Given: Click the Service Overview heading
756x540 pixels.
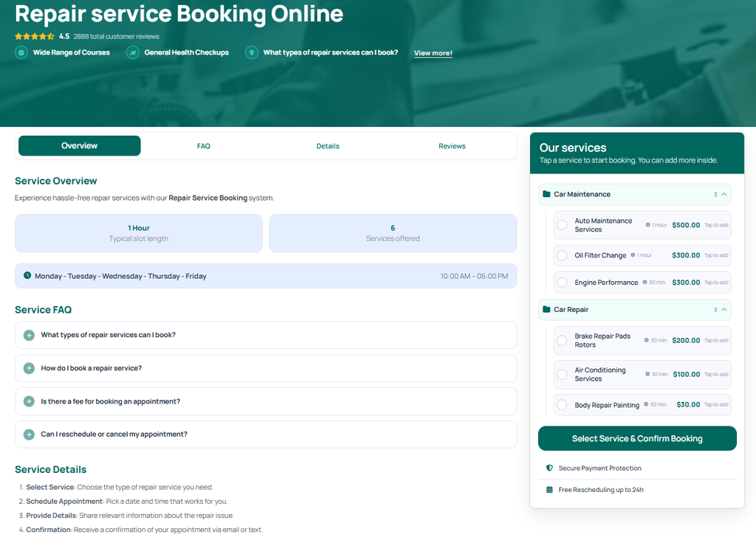Looking at the screenshot, I should pyautogui.click(x=56, y=181).
